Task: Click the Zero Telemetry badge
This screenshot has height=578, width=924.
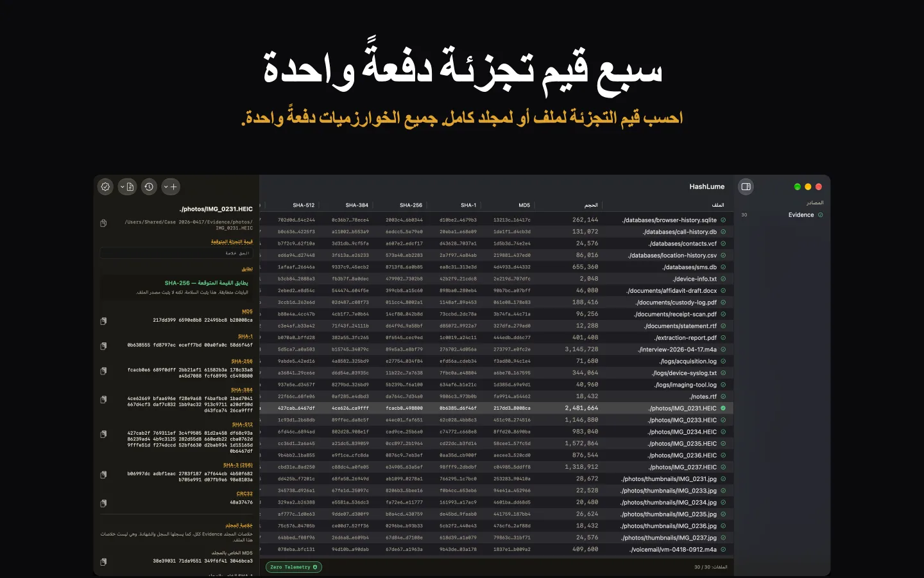Action: coord(294,567)
